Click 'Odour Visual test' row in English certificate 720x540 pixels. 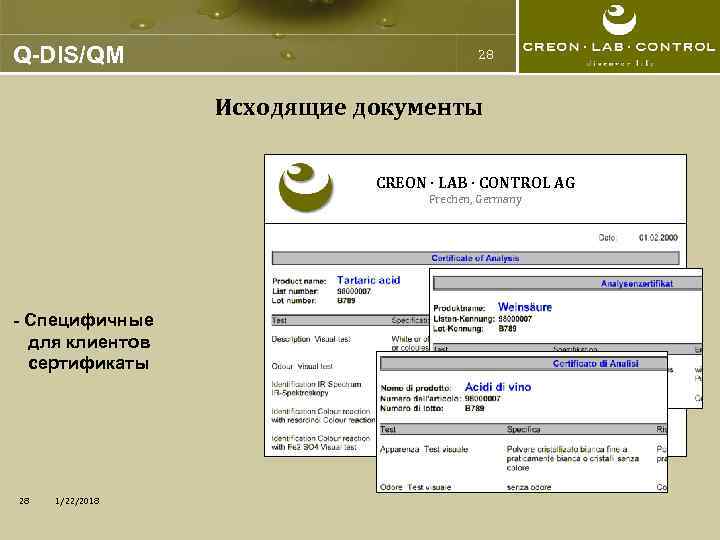[302, 366]
